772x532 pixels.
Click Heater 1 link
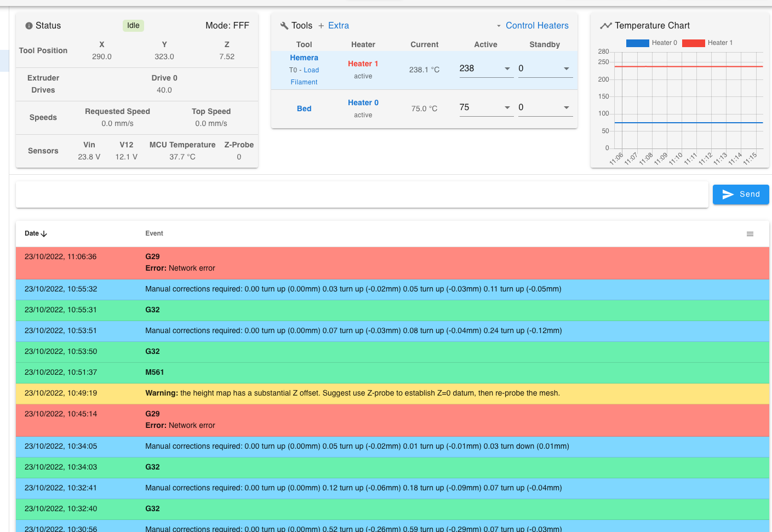click(363, 64)
